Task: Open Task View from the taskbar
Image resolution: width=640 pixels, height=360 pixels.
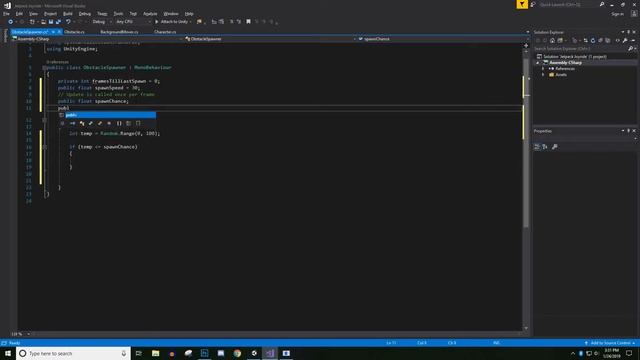Action: tap(138, 353)
